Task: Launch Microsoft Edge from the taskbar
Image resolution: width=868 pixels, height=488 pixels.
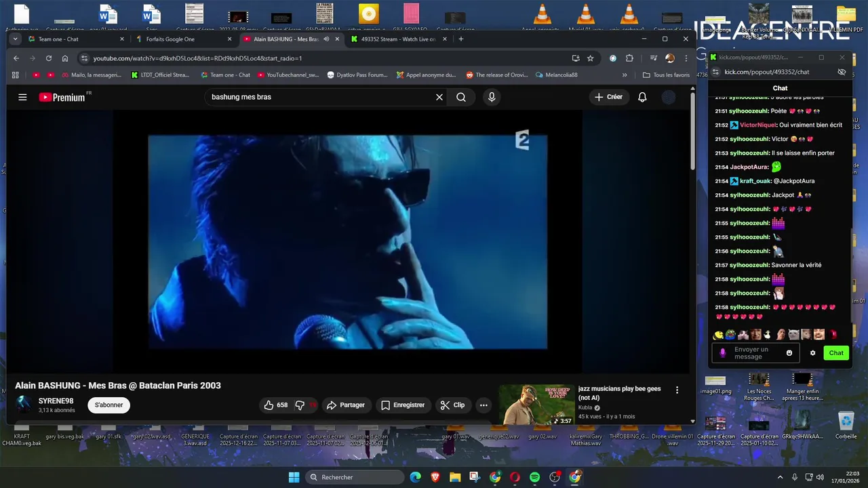Action: [415, 477]
